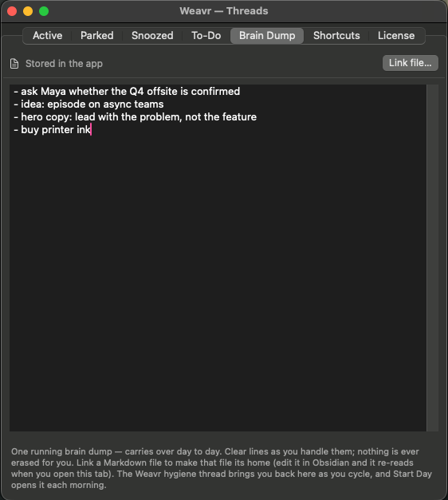The image size is (448, 500).
Task: Click the 'hero copy: lead with the problem' line
Action: tap(135, 117)
